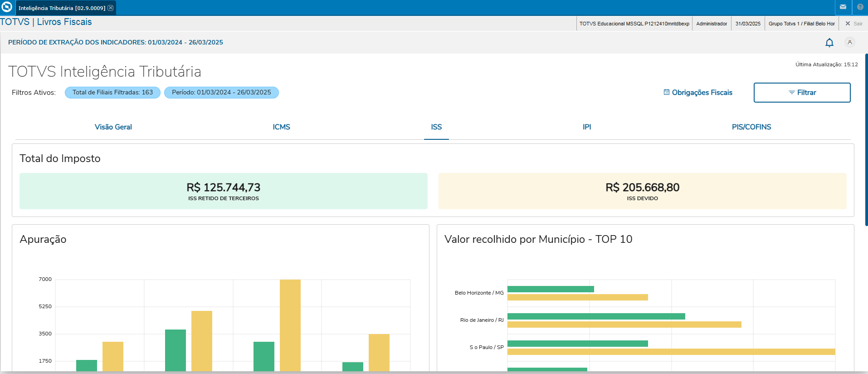Click the Última Atualização: 15:12 text
Viewport: 868px width, 374px height.
pos(826,64)
